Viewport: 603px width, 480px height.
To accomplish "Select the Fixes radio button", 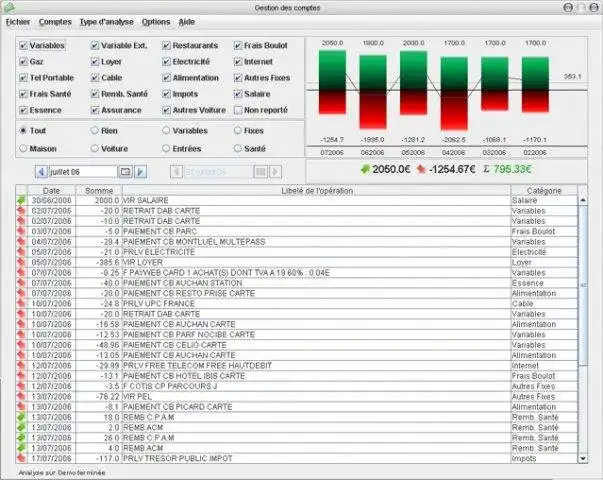I will tap(238, 130).
